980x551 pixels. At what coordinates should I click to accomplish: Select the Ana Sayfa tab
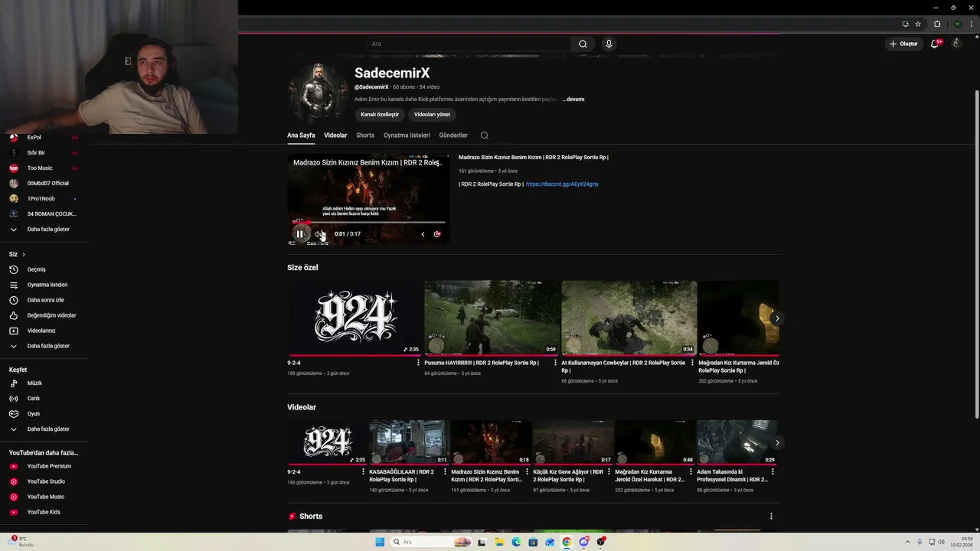(301, 135)
